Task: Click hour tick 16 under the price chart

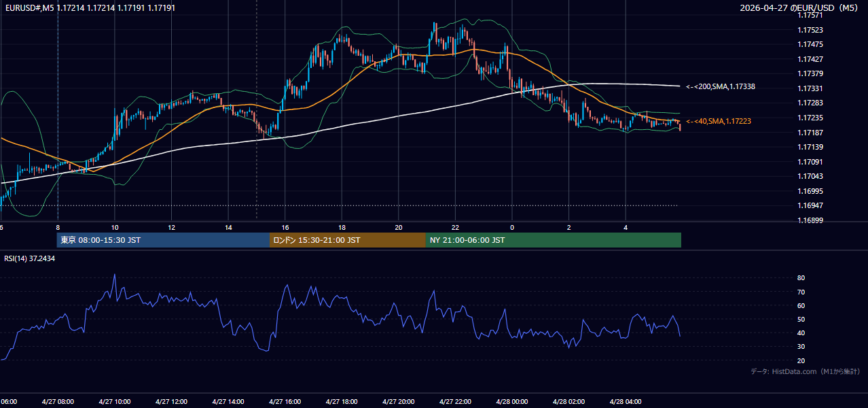Action: 285,227
